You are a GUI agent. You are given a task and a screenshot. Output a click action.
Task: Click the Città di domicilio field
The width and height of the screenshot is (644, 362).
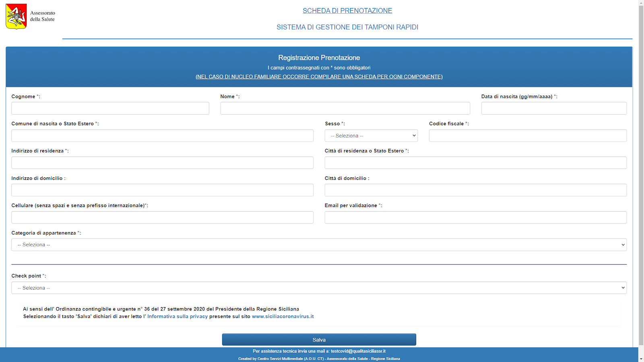click(x=476, y=190)
